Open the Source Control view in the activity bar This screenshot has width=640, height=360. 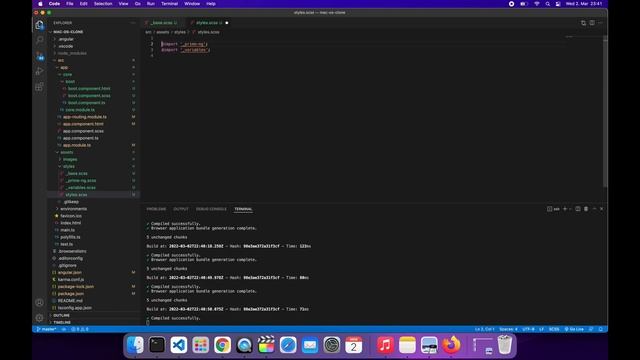click(x=40, y=56)
